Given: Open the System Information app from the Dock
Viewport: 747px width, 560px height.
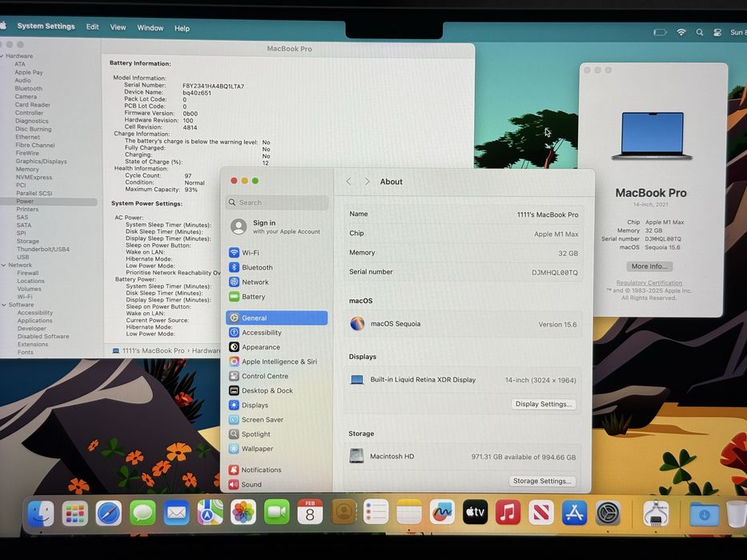Looking at the screenshot, I should (x=656, y=514).
